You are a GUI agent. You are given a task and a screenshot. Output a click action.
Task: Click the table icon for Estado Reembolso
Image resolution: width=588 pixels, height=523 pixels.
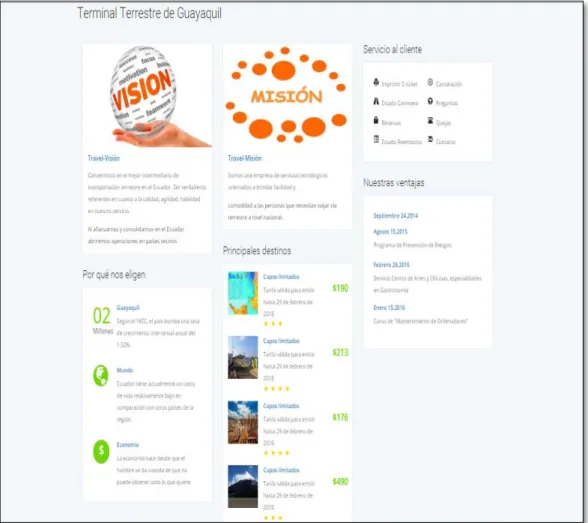pos(376,139)
